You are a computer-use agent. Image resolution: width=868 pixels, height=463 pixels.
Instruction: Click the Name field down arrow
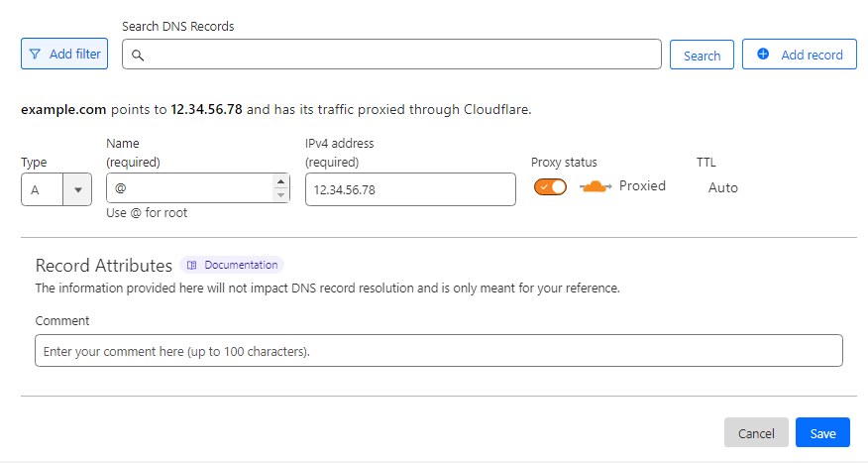tap(280, 195)
